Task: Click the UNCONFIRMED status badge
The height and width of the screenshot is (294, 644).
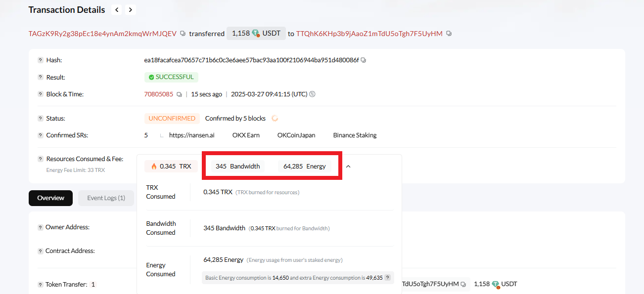Action: coord(172,119)
